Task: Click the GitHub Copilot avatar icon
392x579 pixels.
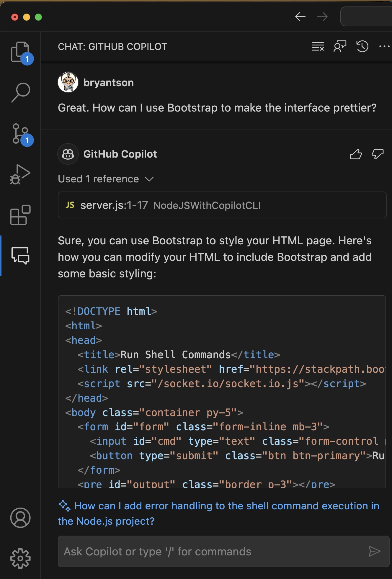Action: (x=68, y=154)
